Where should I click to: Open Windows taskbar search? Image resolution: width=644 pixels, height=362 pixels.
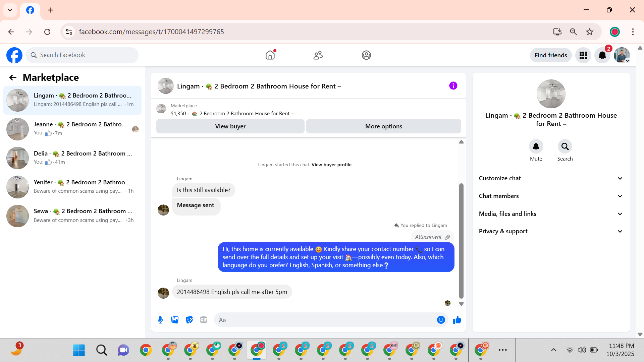tap(101, 350)
